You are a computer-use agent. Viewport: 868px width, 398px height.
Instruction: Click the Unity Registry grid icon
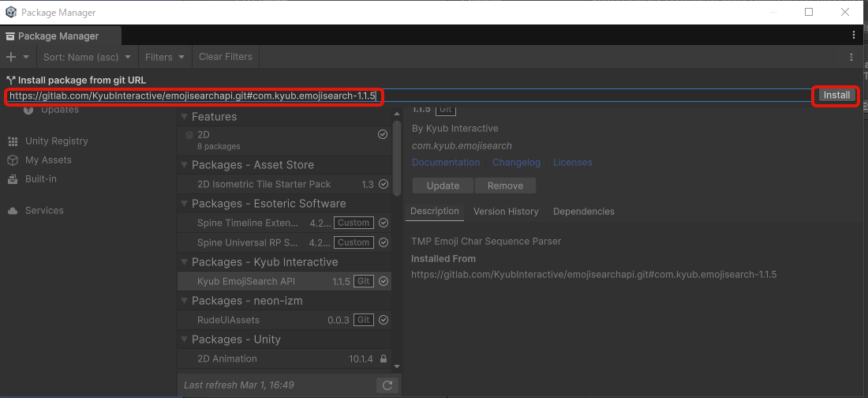pos(13,141)
